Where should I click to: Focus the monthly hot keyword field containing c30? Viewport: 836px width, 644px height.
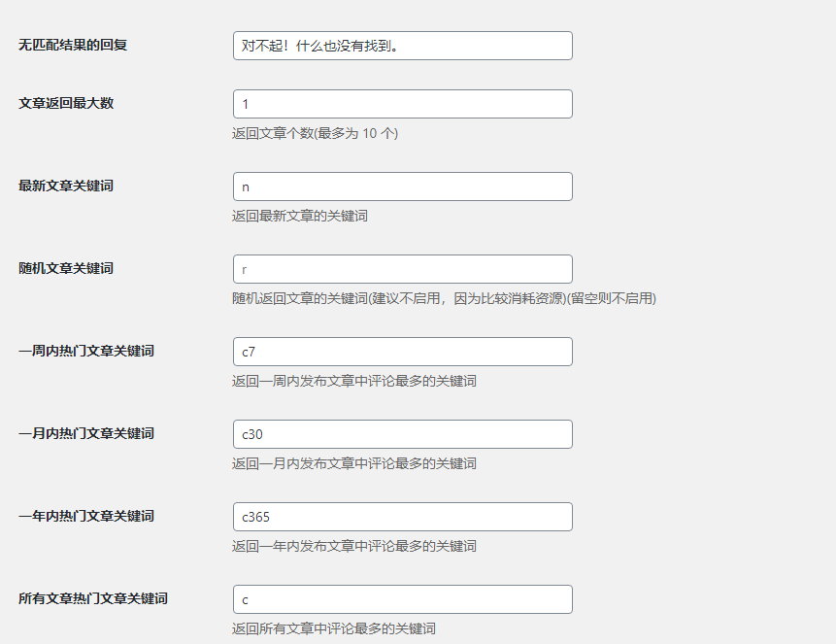click(x=402, y=434)
